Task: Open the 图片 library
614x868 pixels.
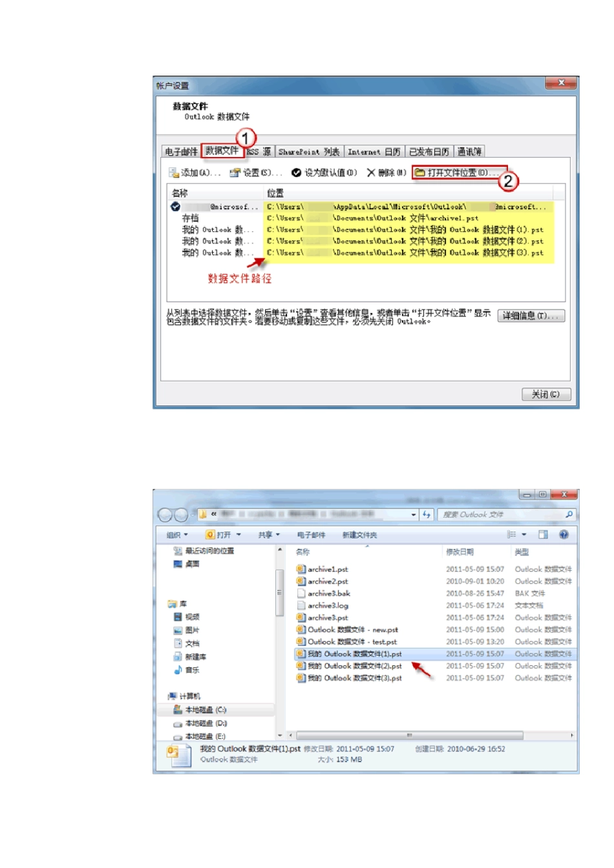Action: pos(186,630)
